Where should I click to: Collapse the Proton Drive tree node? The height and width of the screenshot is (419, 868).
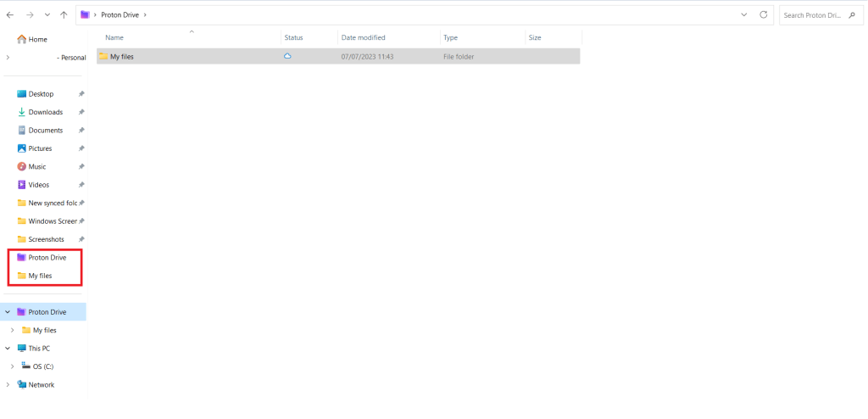tap(8, 312)
